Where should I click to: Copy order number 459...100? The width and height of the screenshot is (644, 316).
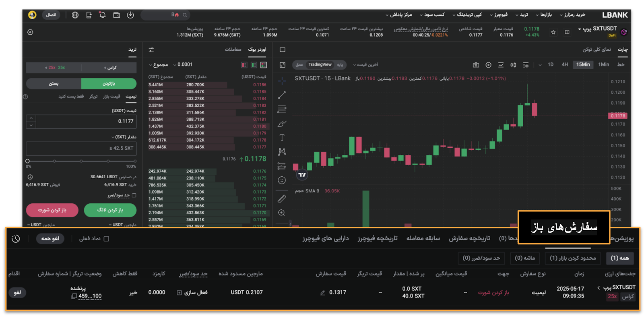(x=74, y=296)
